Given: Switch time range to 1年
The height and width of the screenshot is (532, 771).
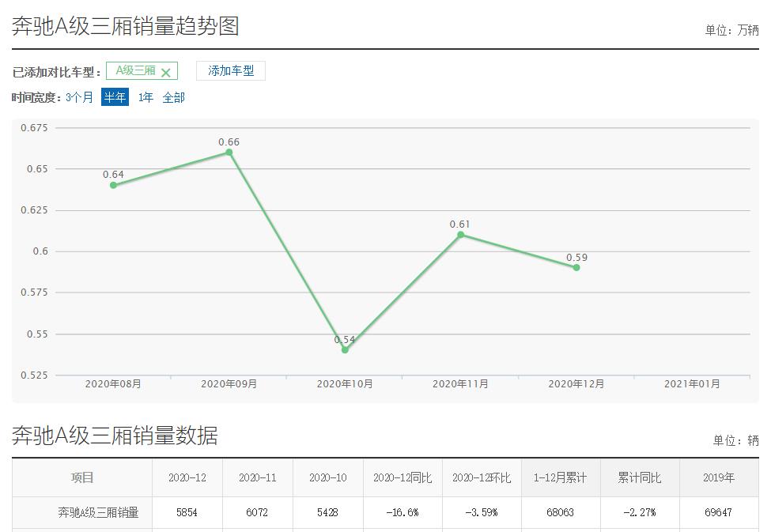Looking at the screenshot, I should pos(146,97).
